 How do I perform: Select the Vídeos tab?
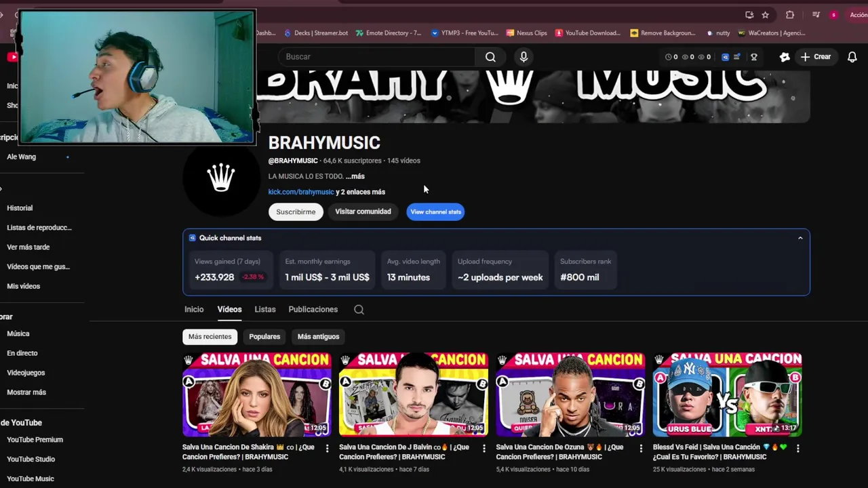tap(229, 309)
